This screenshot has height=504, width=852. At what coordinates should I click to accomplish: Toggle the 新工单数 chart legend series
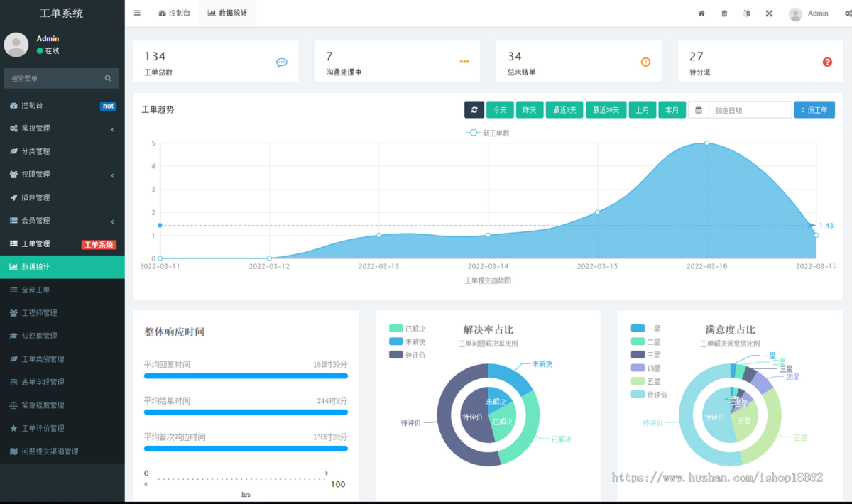coord(488,133)
